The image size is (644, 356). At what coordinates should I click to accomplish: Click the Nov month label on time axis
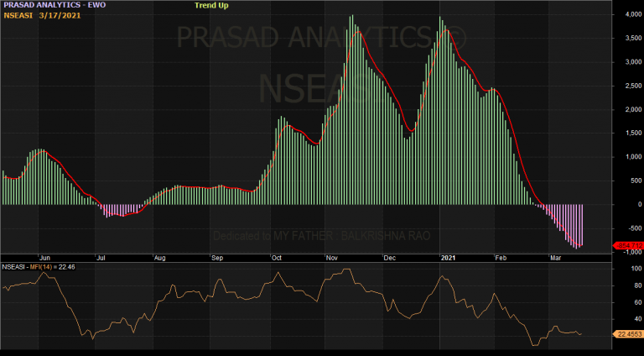(331, 258)
